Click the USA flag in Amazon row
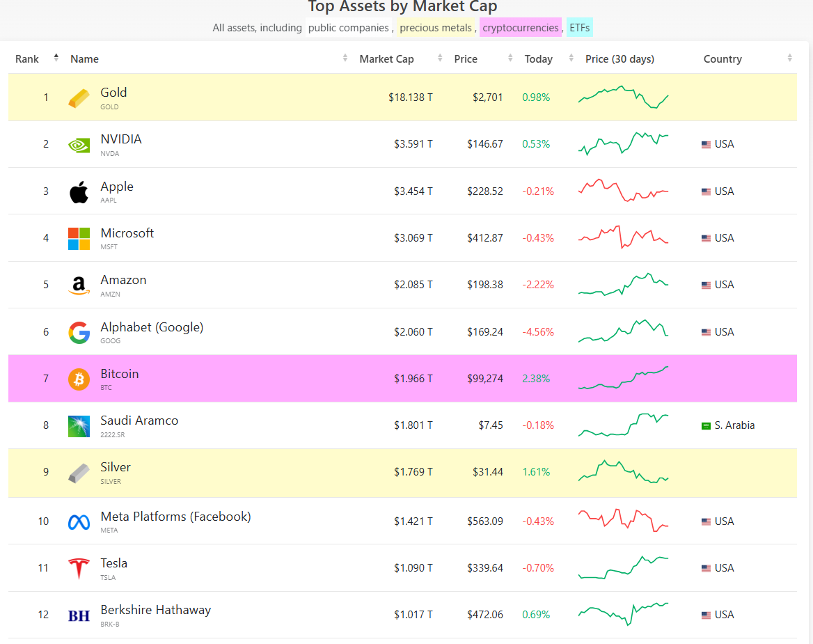 [x=706, y=285]
